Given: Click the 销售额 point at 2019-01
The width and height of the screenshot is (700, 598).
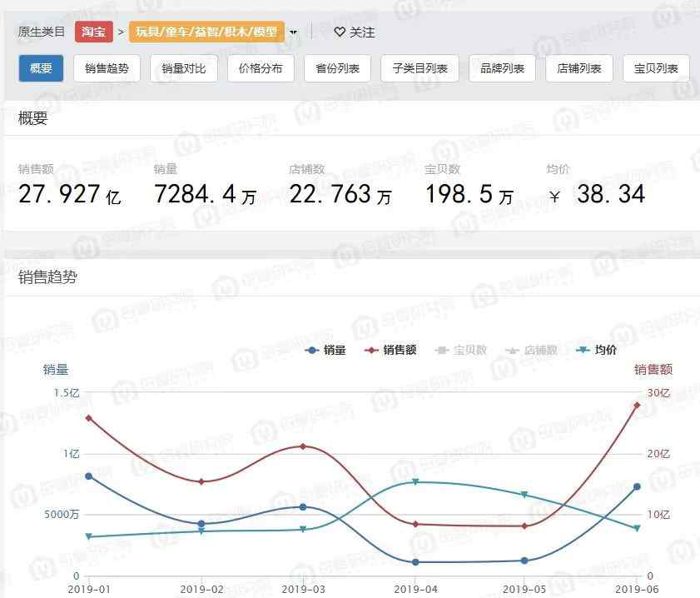Looking at the screenshot, I should 89,418.
